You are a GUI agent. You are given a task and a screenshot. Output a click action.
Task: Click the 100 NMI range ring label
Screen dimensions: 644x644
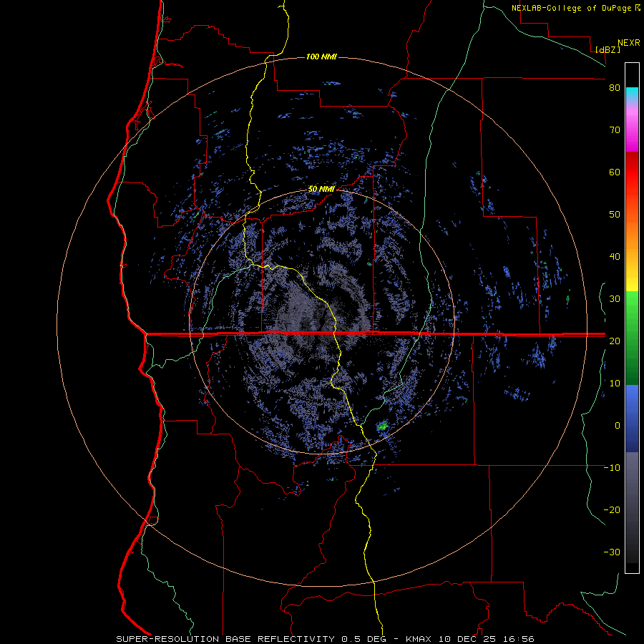click(321, 57)
